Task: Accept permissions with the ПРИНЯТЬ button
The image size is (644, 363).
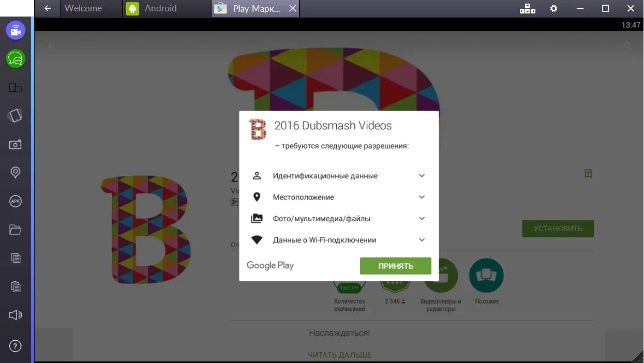Action: coord(396,266)
